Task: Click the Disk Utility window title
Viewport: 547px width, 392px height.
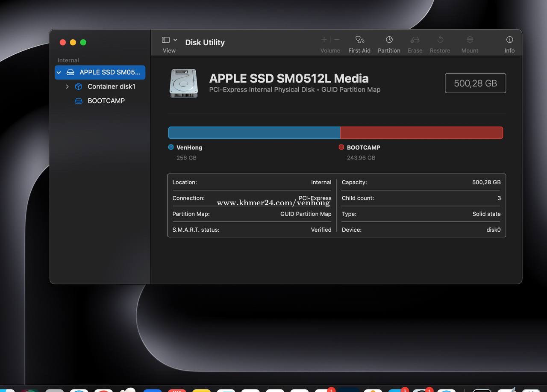Action: click(x=205, y=42)
